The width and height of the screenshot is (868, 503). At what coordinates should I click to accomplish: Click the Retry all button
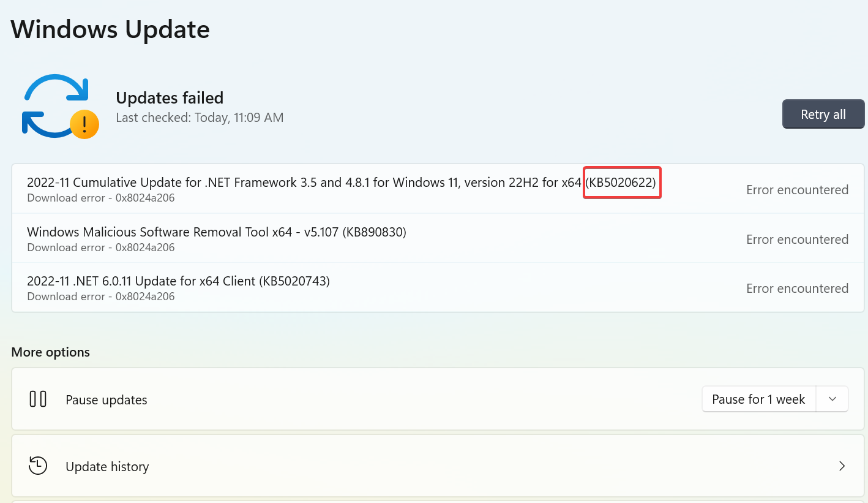823,115
